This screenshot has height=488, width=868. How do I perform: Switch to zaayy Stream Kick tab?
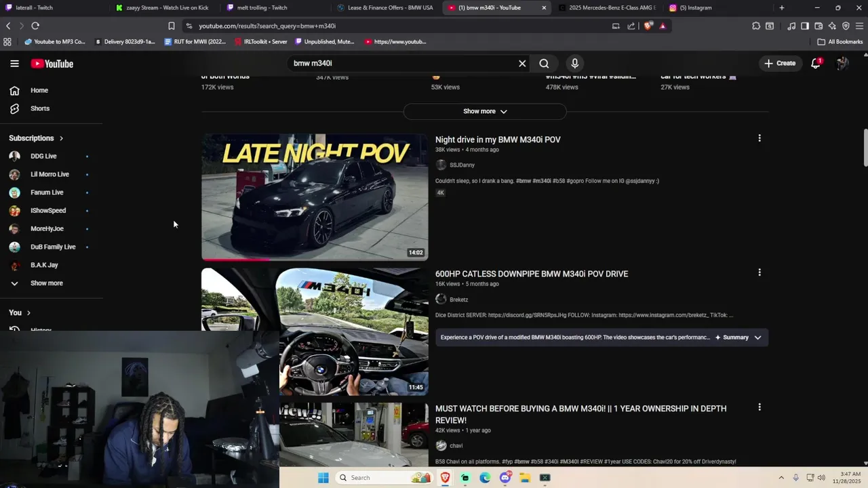click(x=165, y=7)
